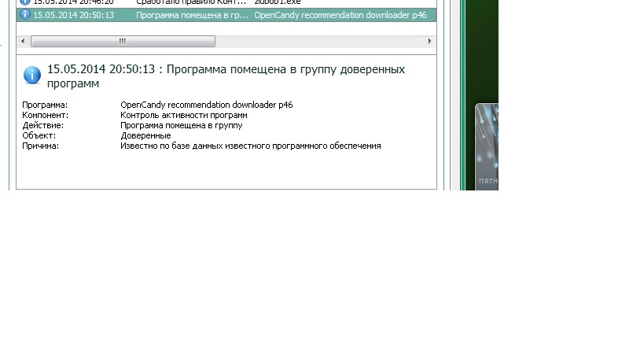This screenshot has width=644, height=362.
Task: Click 'OpenCandy recommendation downloader p46' in selected row
Action: click(340, 15)
